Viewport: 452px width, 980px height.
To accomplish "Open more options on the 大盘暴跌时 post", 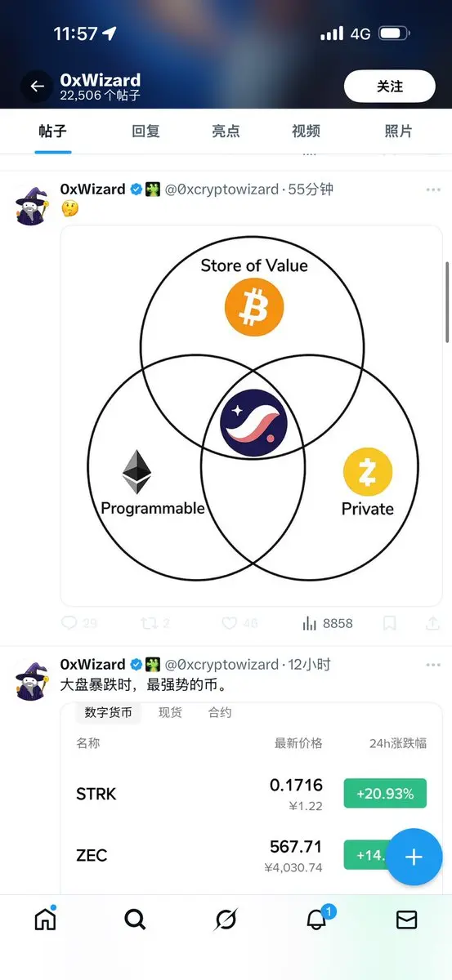I will click(x=432, y=665).
